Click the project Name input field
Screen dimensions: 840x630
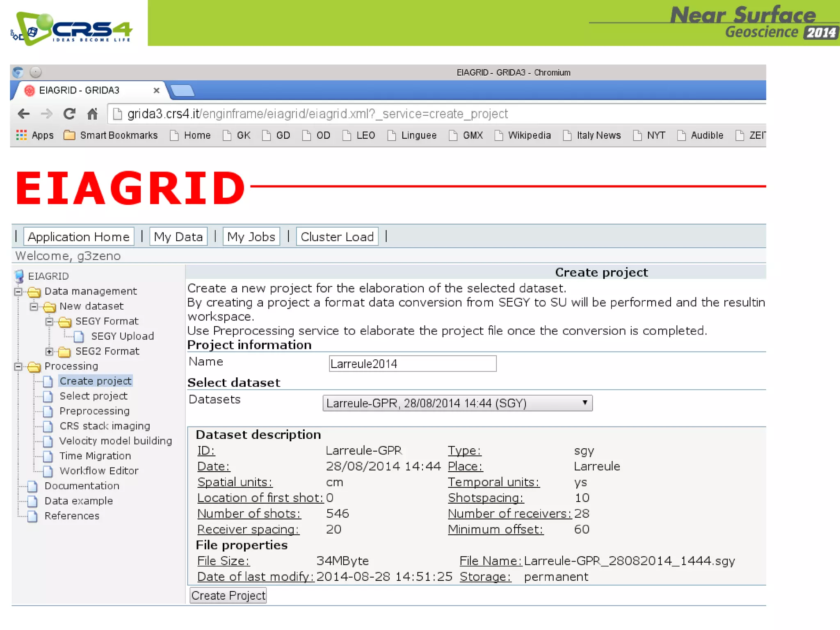click(x=412, y=364)
